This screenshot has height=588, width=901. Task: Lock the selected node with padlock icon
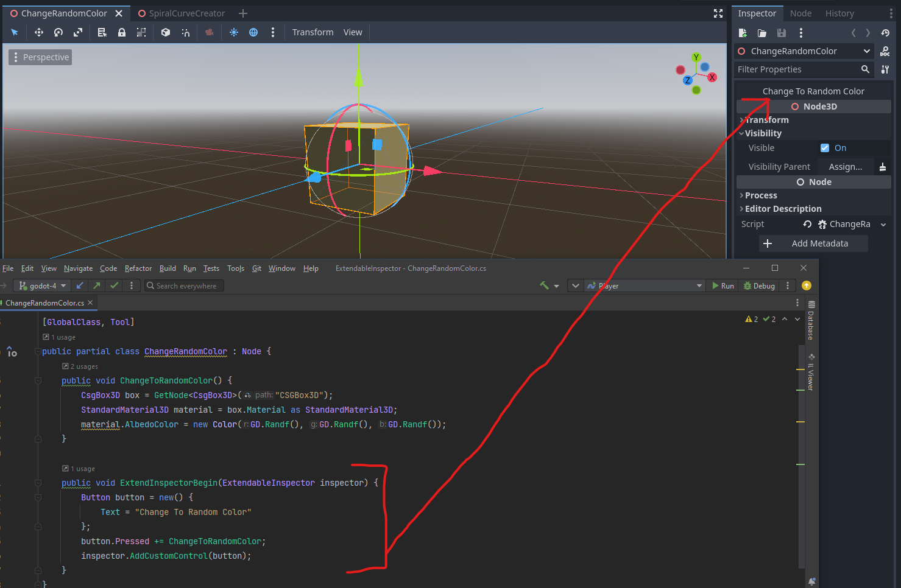(x=122, y=32)
